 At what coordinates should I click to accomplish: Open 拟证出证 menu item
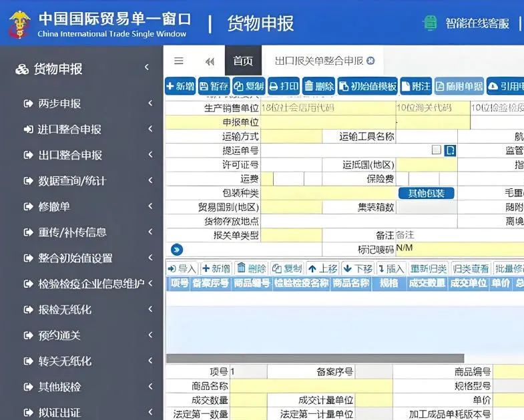(87, 412)
